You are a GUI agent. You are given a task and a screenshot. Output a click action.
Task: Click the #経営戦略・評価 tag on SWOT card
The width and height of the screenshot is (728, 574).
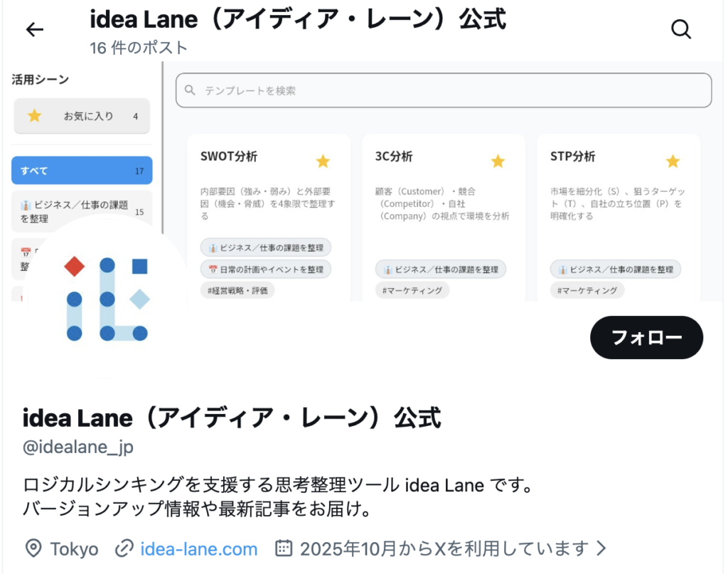pos(237,290)
